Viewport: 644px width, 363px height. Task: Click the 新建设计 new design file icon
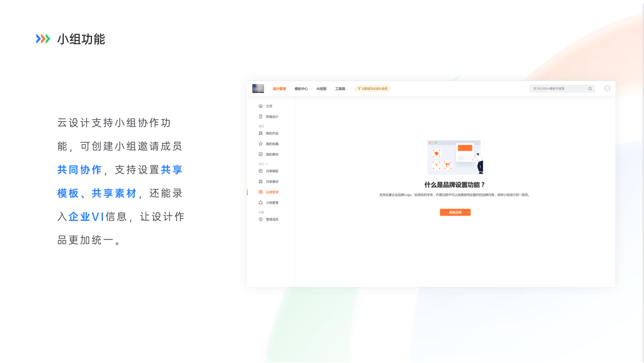pyautogui.click(x=260, y=117)
